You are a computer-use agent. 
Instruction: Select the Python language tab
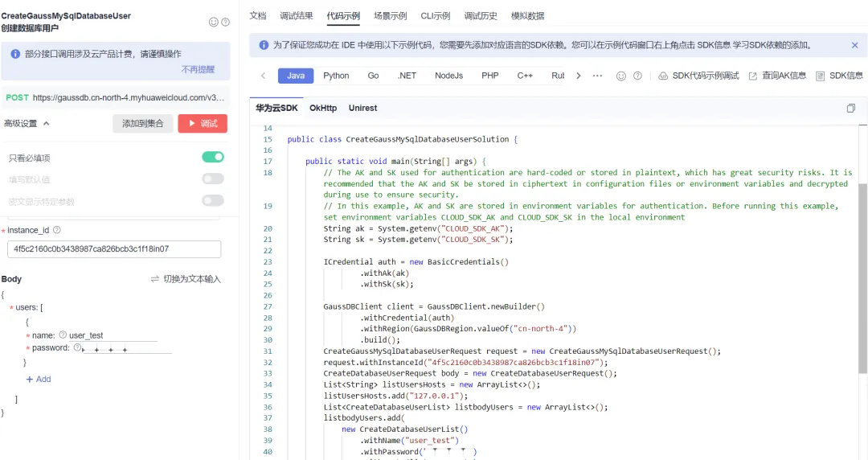tap(336, 76)
